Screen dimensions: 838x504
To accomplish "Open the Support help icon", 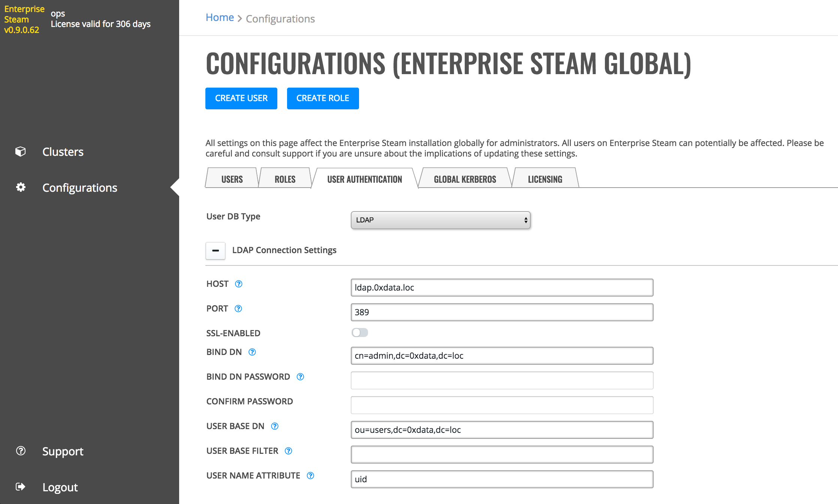I will [x=20, y=451].
